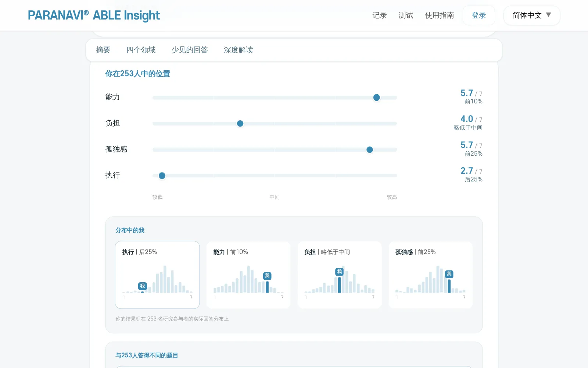The width and height of the screenshot is (588, 368).
Task: Click the 我 marker in 能力 chart
Action: click(x=267, y=276)
